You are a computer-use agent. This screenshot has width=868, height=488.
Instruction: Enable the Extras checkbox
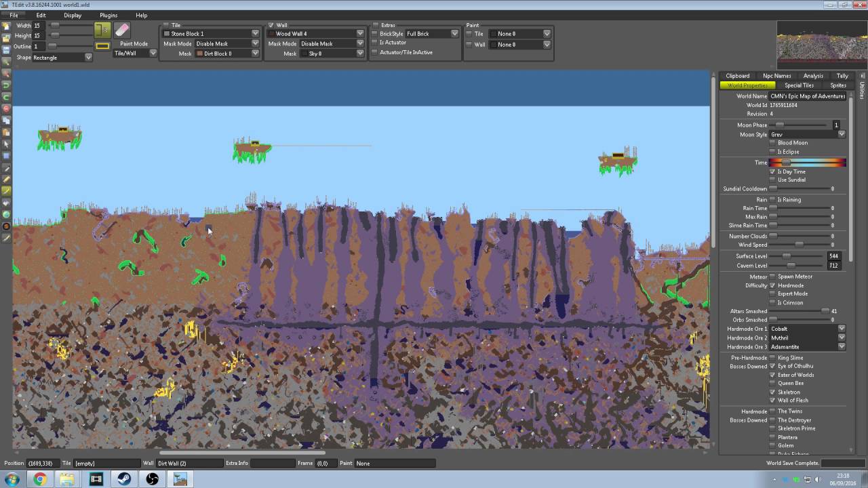pos(376,25)
